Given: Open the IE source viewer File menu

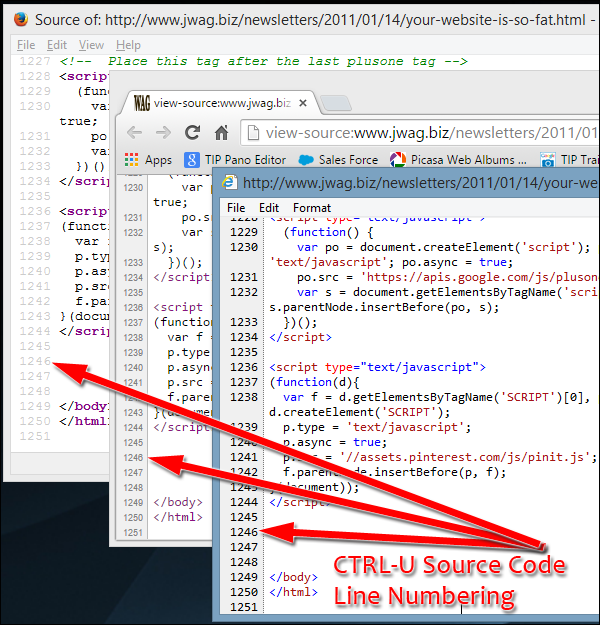Looking at the screenshot, I should point(236,208).
